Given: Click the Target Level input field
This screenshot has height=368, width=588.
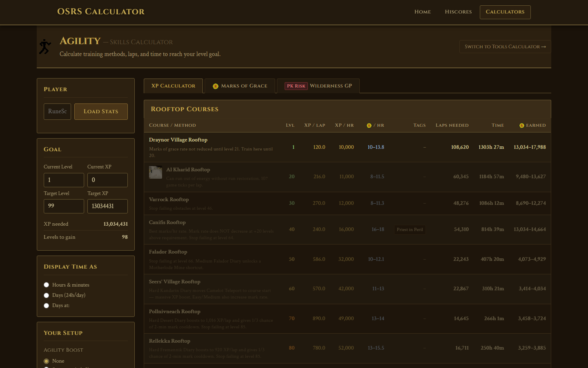Looking at the screenshot, I should tap(64, 206).
